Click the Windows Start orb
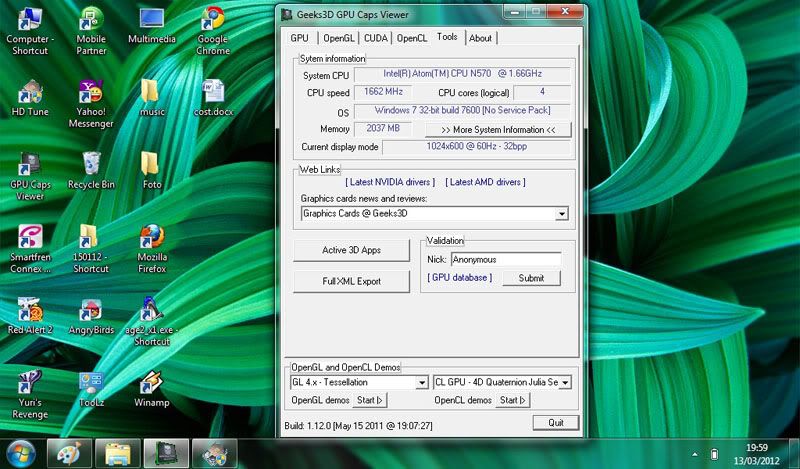Image resolution: width=800 pixels, height=469 pixels. [x=20, y=454]
